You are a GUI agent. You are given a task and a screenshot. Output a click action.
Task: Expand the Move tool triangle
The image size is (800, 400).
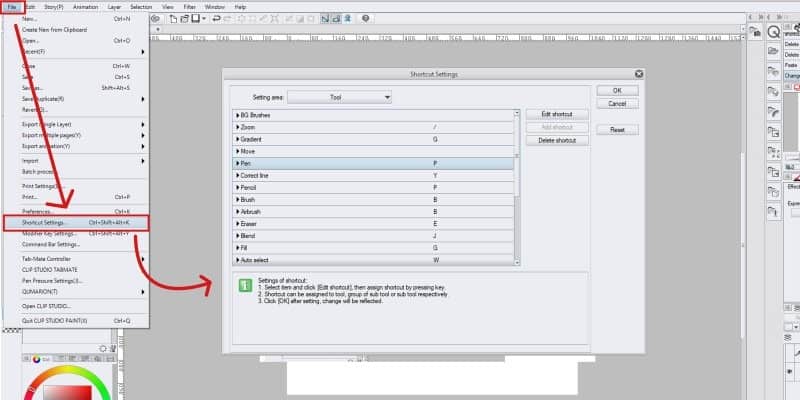point(238,152)
